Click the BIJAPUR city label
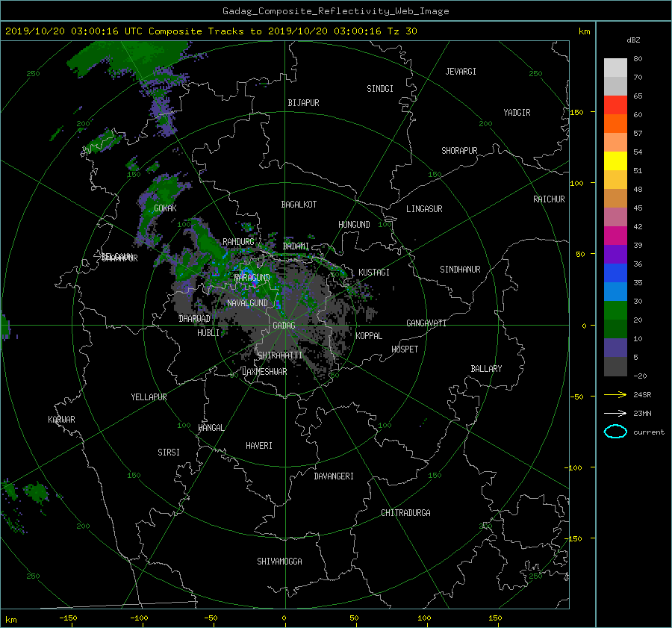 (303, 103)
